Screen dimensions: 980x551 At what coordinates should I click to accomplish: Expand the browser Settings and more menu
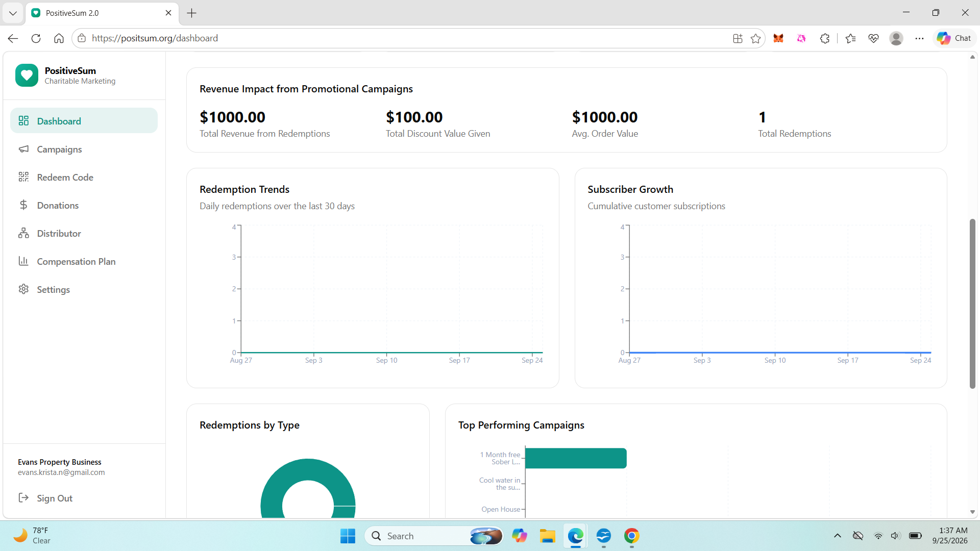point(919,38)
